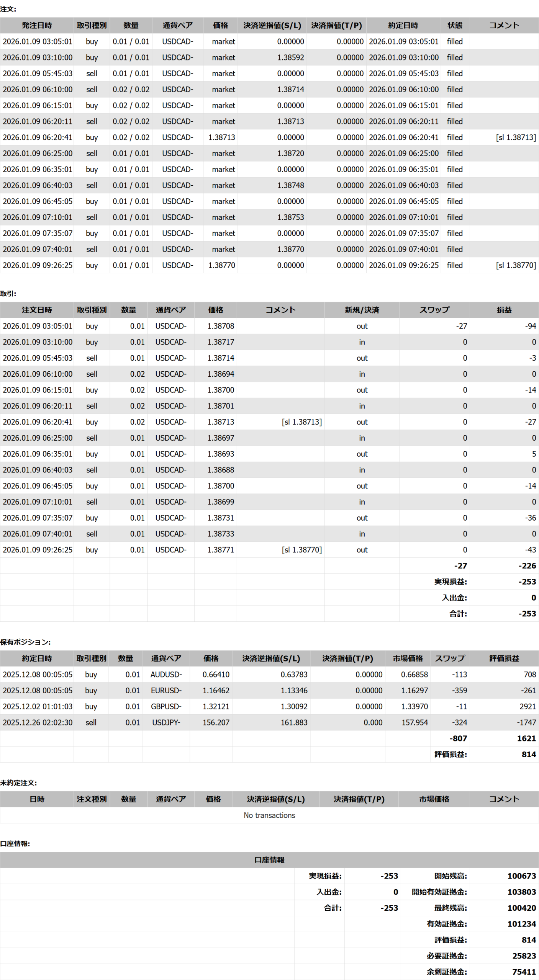Click the 口座情報 table header bar
Screen dimensions: 539x980
click(269, 860)
